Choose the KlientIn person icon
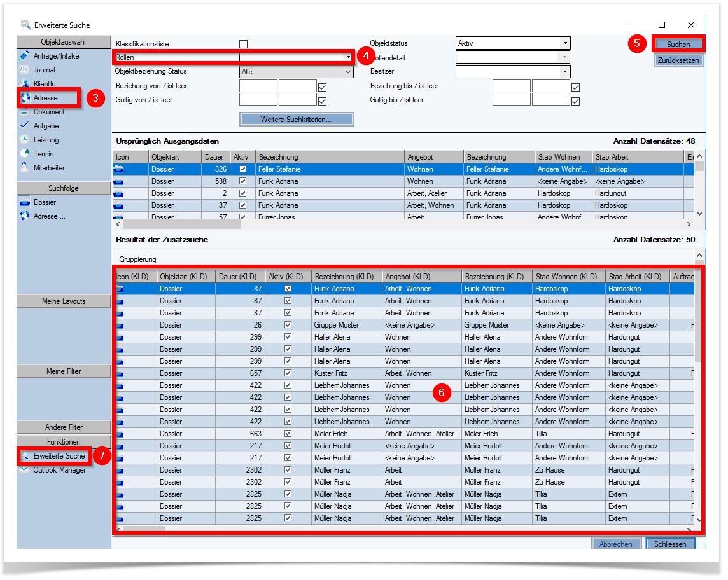This screenshot has width=728, height=580. (x=25, y=83)
